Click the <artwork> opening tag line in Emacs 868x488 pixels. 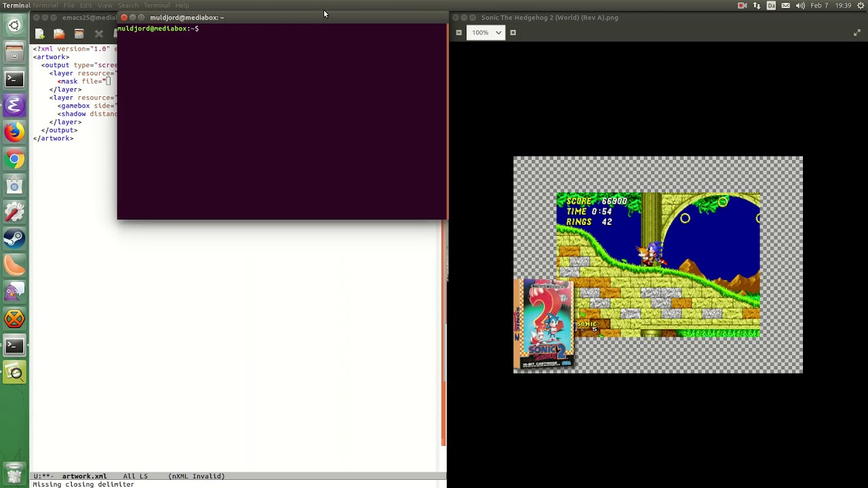51,57
